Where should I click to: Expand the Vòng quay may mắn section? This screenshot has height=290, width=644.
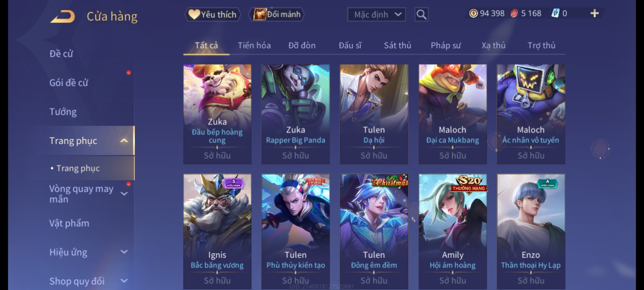coord(124,194)
